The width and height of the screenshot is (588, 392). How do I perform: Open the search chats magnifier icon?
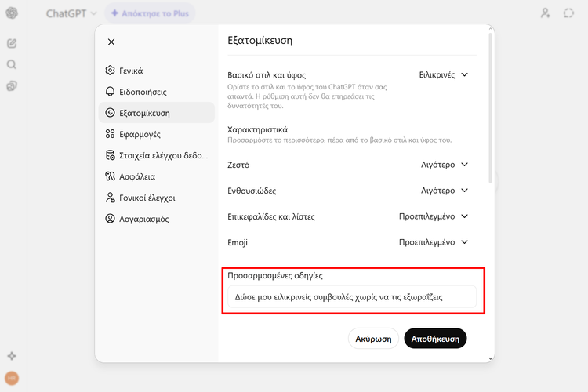tap(12, 64)
